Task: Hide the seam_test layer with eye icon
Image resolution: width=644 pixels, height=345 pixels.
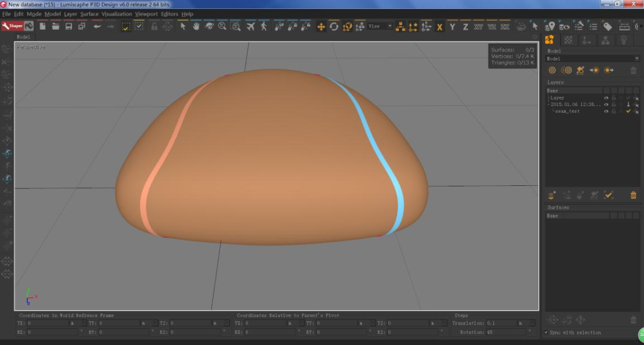Action: tap(606, 111)
